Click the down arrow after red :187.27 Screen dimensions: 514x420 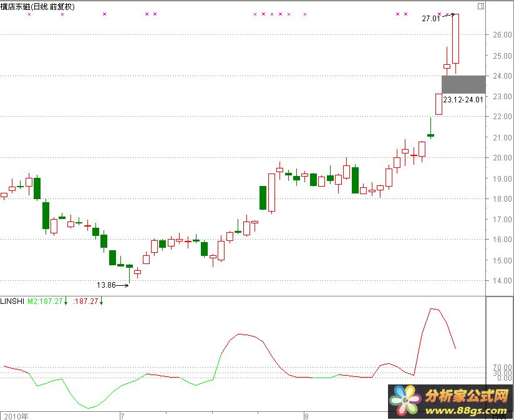click(101, 301)
